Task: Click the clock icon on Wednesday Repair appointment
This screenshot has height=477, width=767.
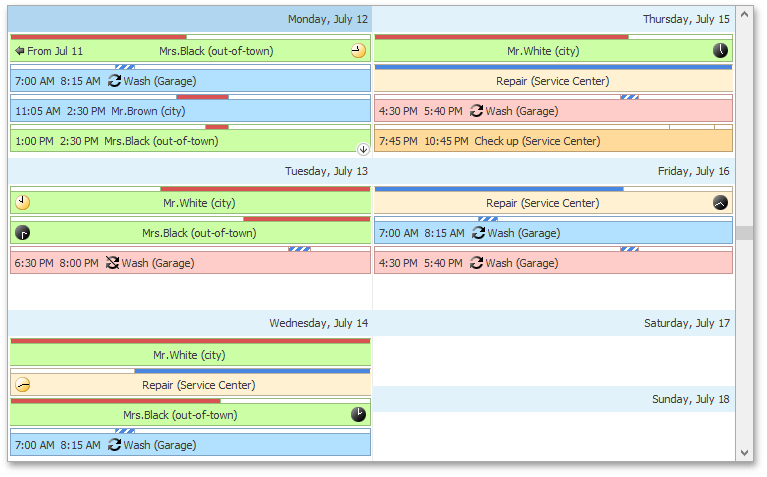Action: (23, 385)
